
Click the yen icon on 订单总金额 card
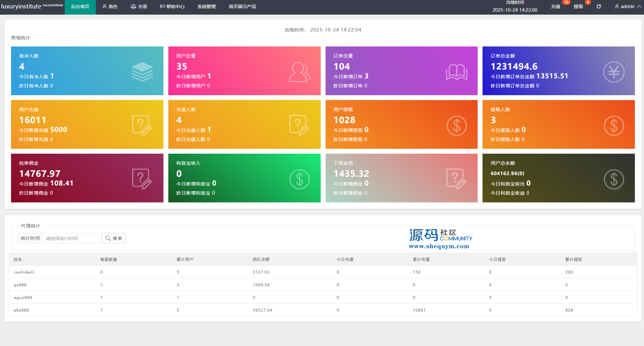click(613, 72)
